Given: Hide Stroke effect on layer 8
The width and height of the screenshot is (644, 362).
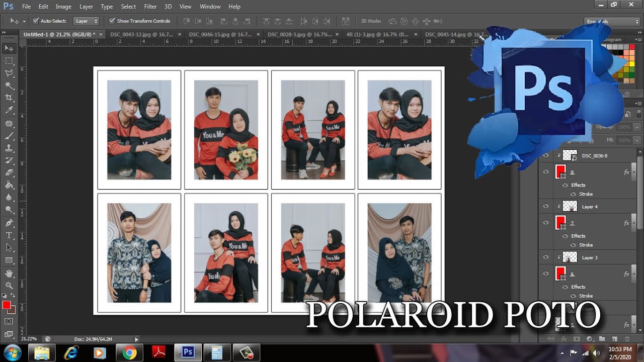Looking at the screenshot, I should point(574,194).
